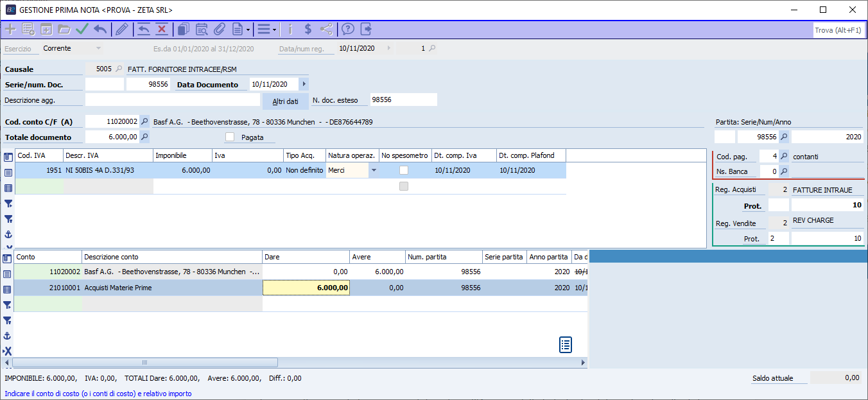Click the Altri dati button
The height and width of the screenshot is (400, 868).
[285, 101]
